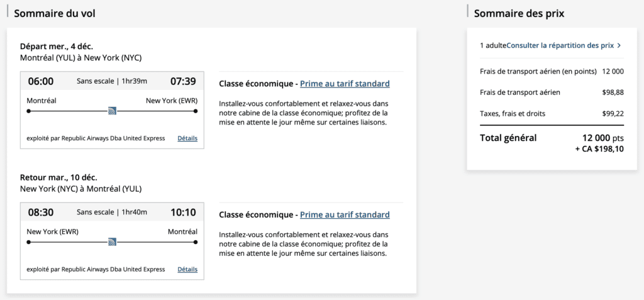Select Consulter la répartition des prix
The width and height of the screenshot is (644, 300).
(x=560, y=45)
